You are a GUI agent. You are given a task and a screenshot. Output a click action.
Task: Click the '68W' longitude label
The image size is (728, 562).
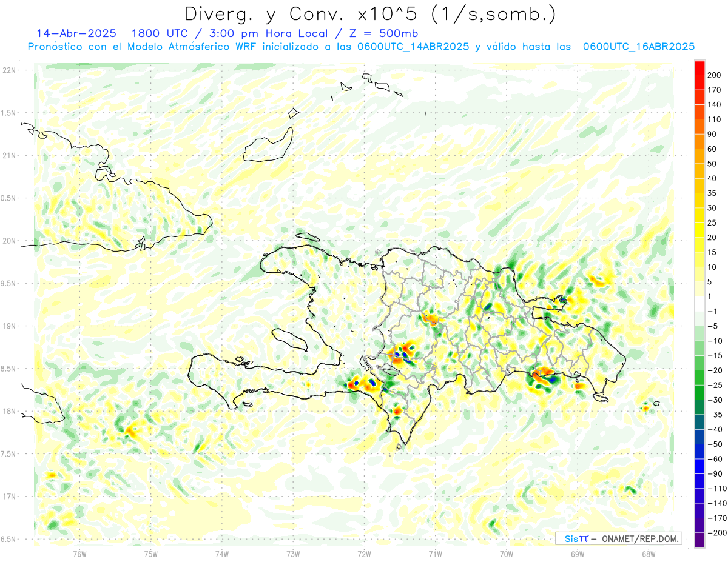[649, 553]
